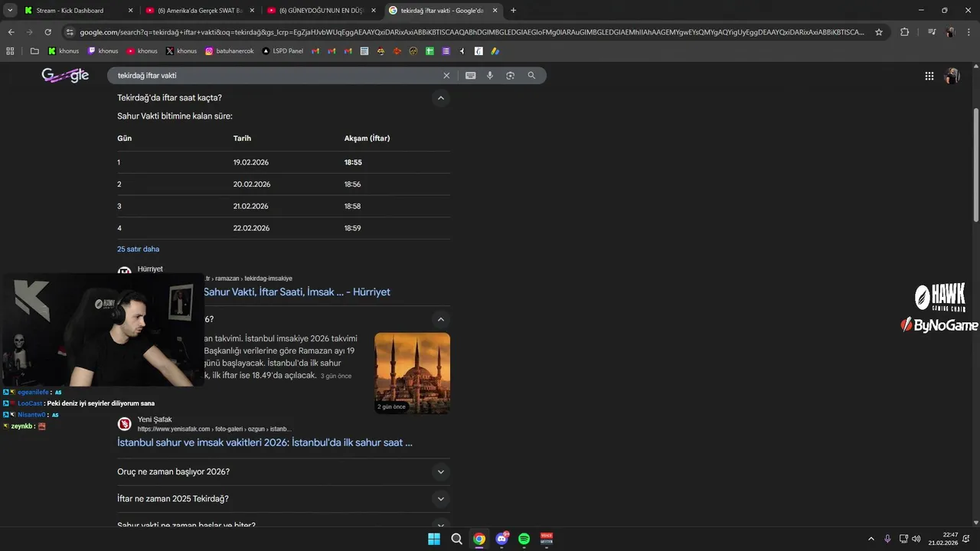Click date cell 19.02.2026
The height and width of the screenshot is (551, 980).
click(251, 163)
